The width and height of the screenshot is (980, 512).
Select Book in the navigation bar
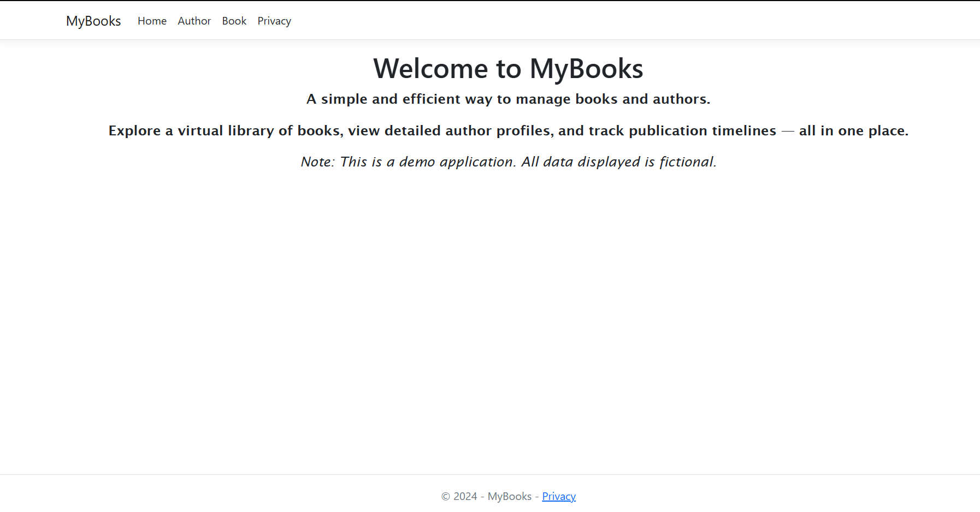pos(234,21)
